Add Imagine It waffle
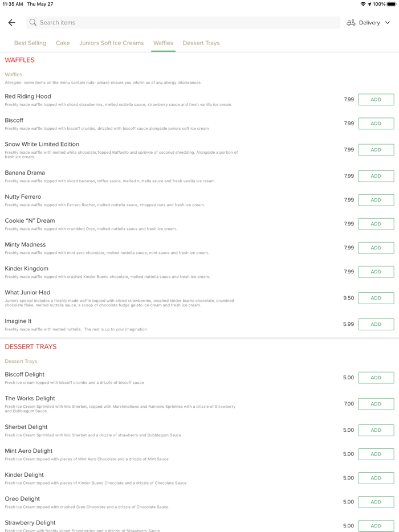399x532 pixels. tap(376, 324)
